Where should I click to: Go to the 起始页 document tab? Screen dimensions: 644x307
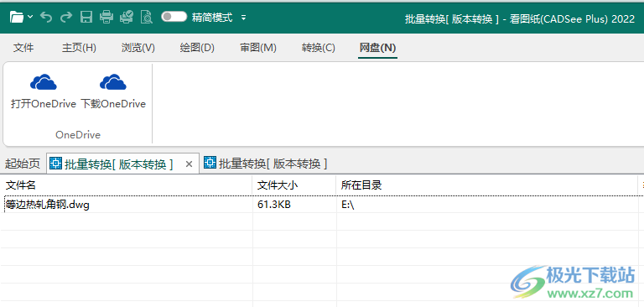click(23, 164)
